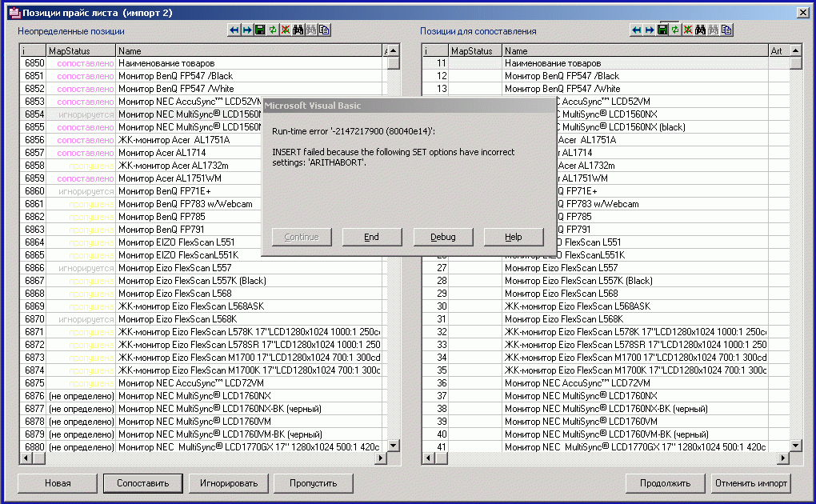Click the Игнорировать button

click(229, 483)
